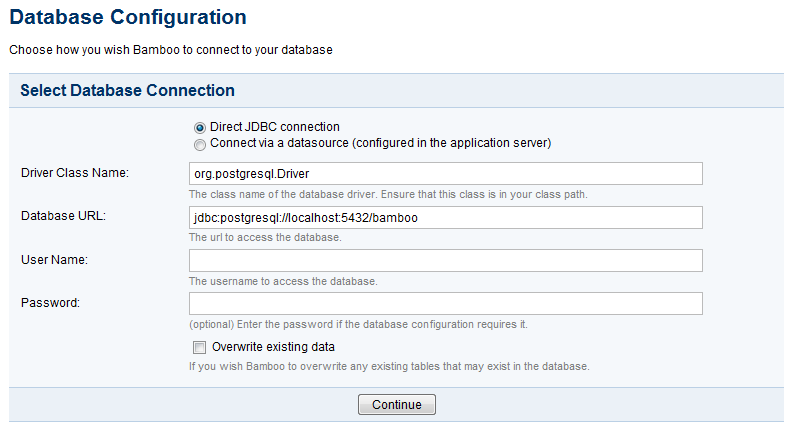
Task: Select the Direct JDBC connection radio button
Action: click(x=200, y=127)
